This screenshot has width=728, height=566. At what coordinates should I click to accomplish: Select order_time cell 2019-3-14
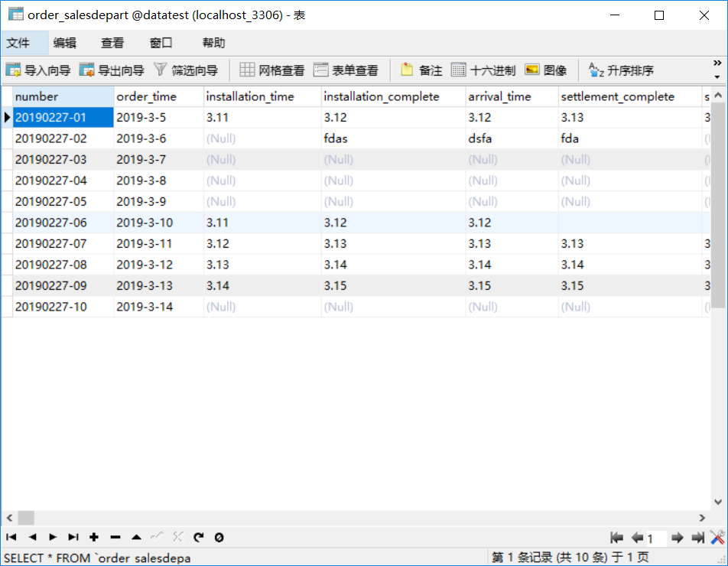pyautogui.click(x=158, y=307)
